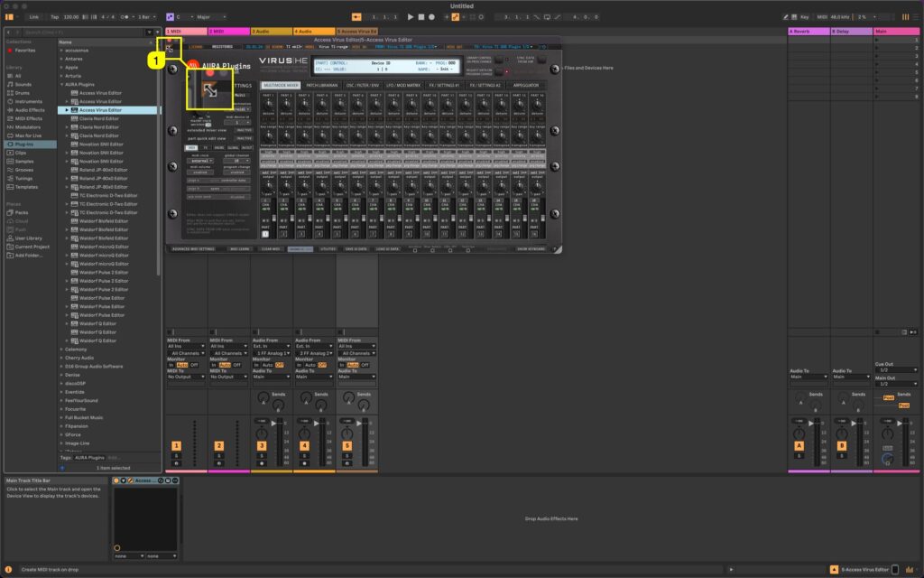Activate the extended mixer view toggle
The height and width of the screenshot is (578, 924).
point(245,129)
